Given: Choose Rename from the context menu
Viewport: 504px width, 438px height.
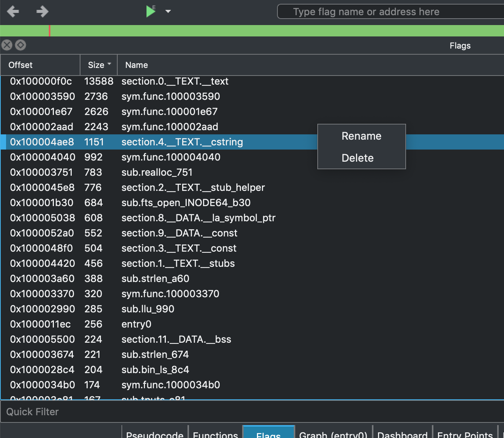Looking at the screenshot, I should 361,136.
